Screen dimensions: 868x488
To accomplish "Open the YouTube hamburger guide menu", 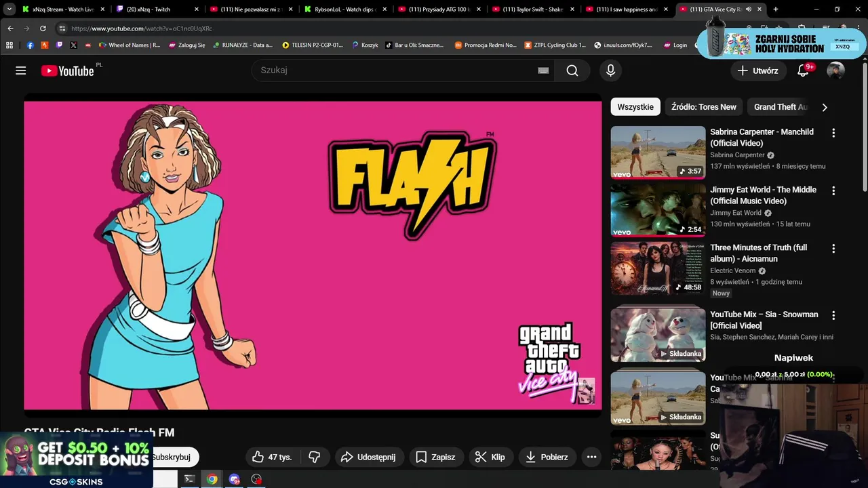I will pyautogui.click(x=20, y=70).
